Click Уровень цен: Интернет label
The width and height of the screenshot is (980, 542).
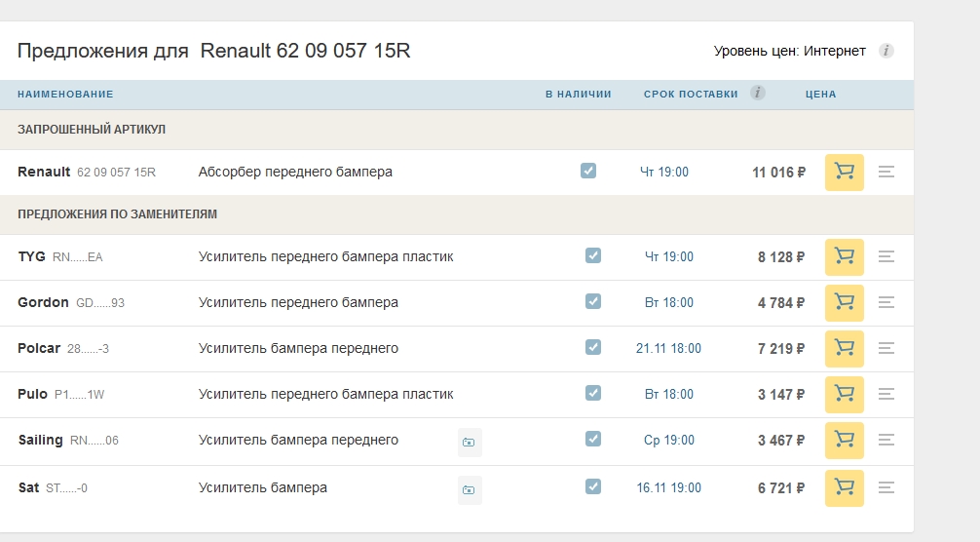[789, 52]
